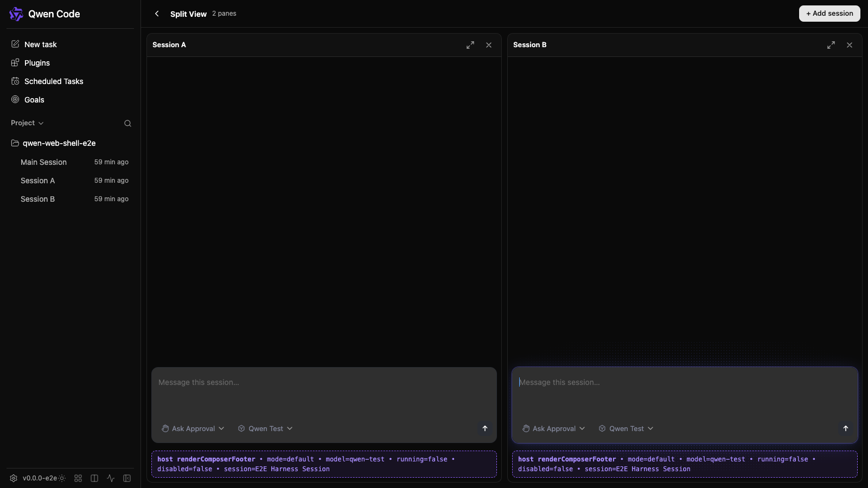Viewport: 868px width, 488px height.
Task: Open Qwen Test model dropdown in Session B
Action: point(626,428)
